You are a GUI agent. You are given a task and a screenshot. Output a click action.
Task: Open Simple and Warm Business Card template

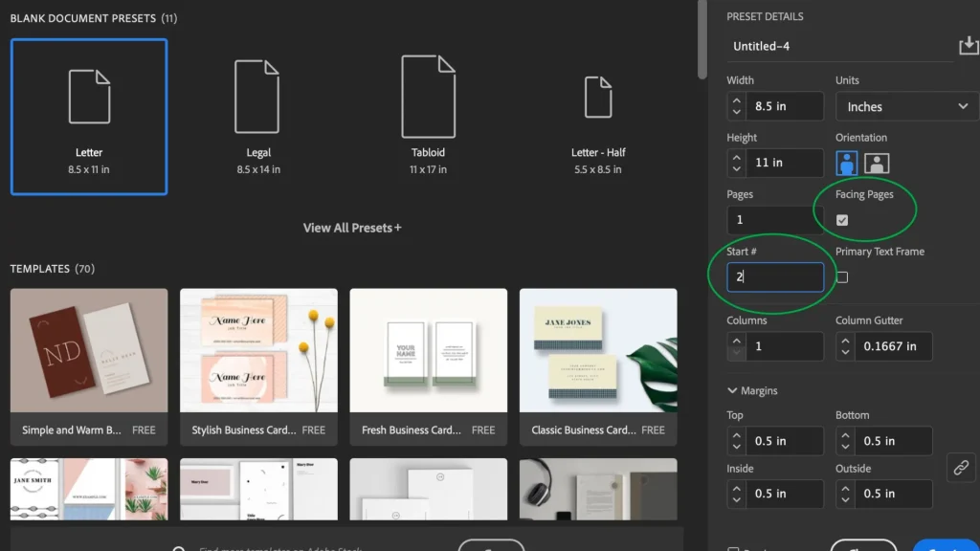click(89, 366)
